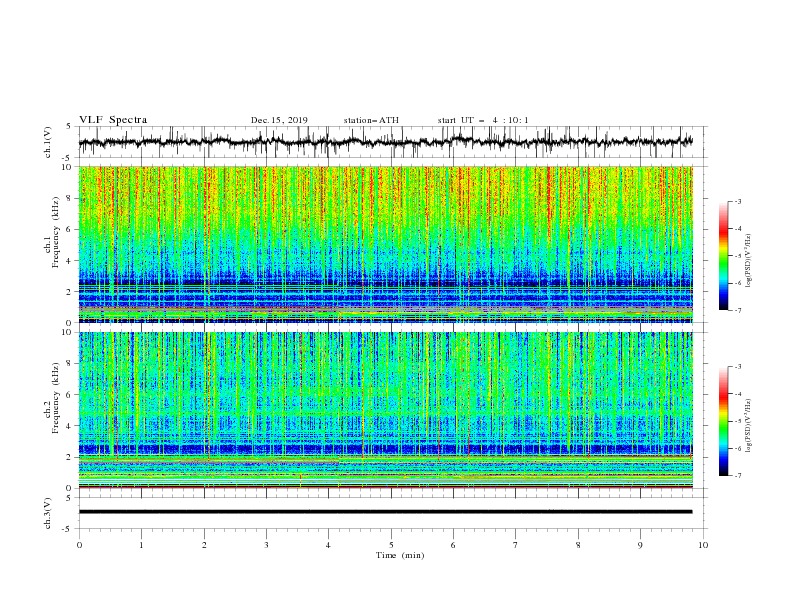Click the "Time (min)" axis title

[x=400, y=555]
